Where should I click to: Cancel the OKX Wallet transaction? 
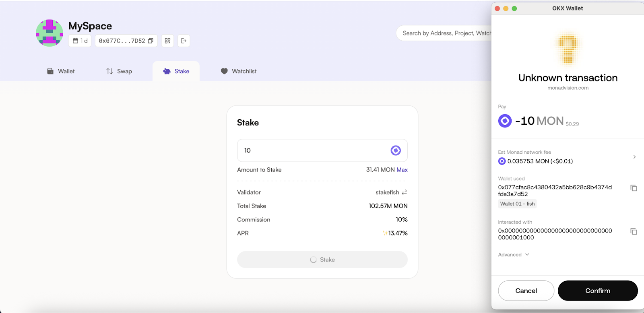pyautogui.click(x=526, y=290)
